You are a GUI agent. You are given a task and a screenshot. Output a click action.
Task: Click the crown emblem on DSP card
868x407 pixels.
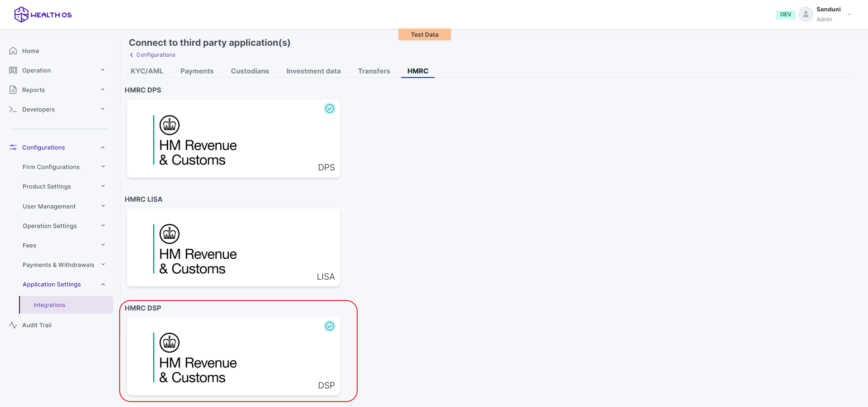click(170, 343)
